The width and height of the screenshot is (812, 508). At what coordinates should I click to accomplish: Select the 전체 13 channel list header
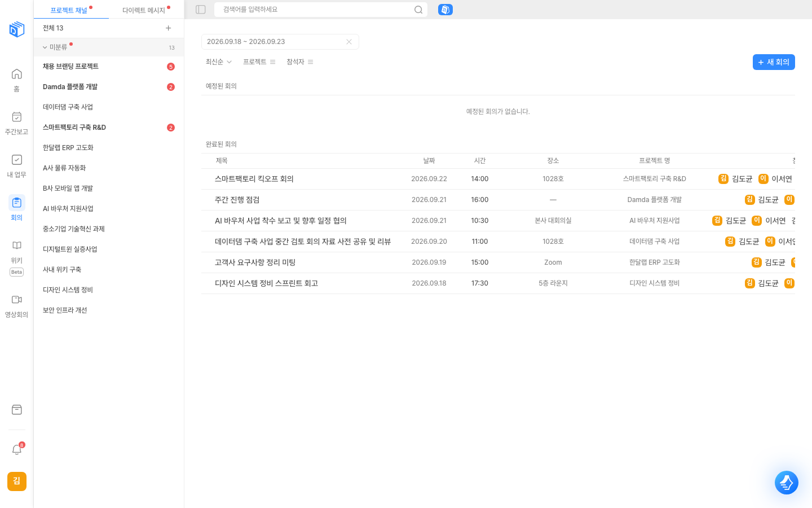53,28
